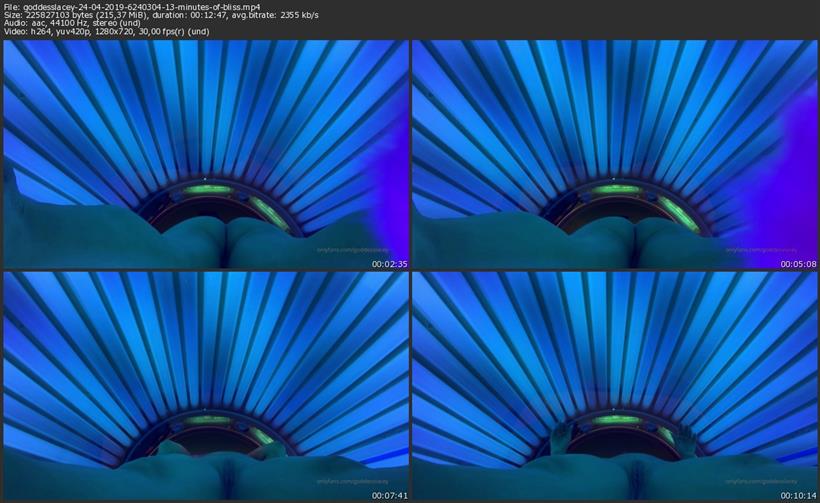Open the watermark link in the 00:10:14 frame

[755, 481]
